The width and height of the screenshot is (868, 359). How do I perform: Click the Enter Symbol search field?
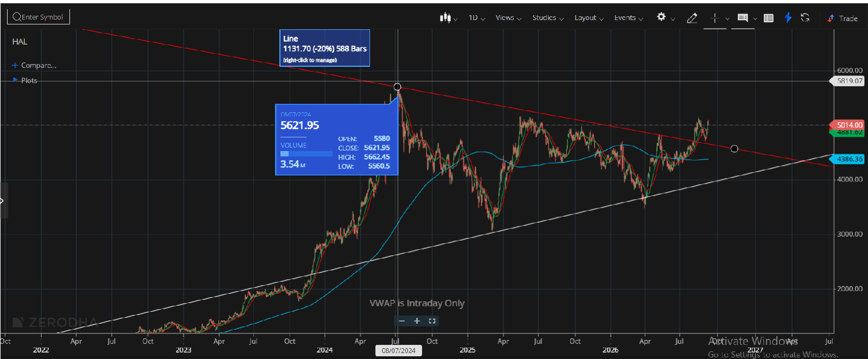point(39,17)
